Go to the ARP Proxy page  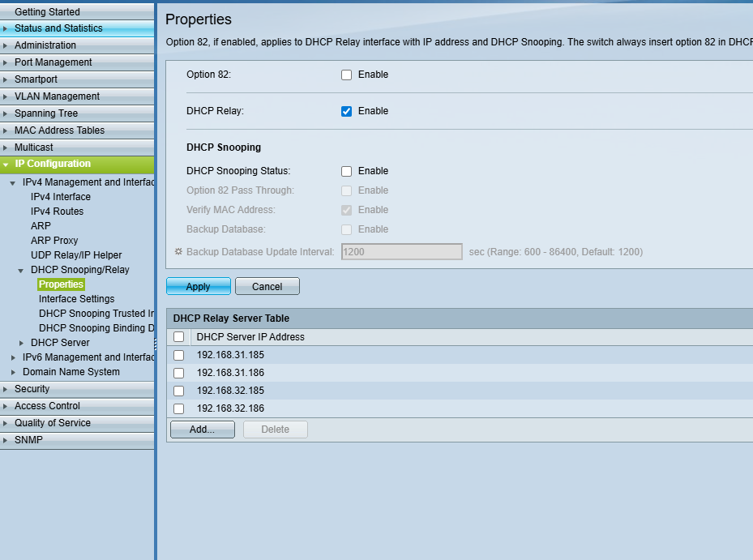pyautogui.click(x=54, y=241)
